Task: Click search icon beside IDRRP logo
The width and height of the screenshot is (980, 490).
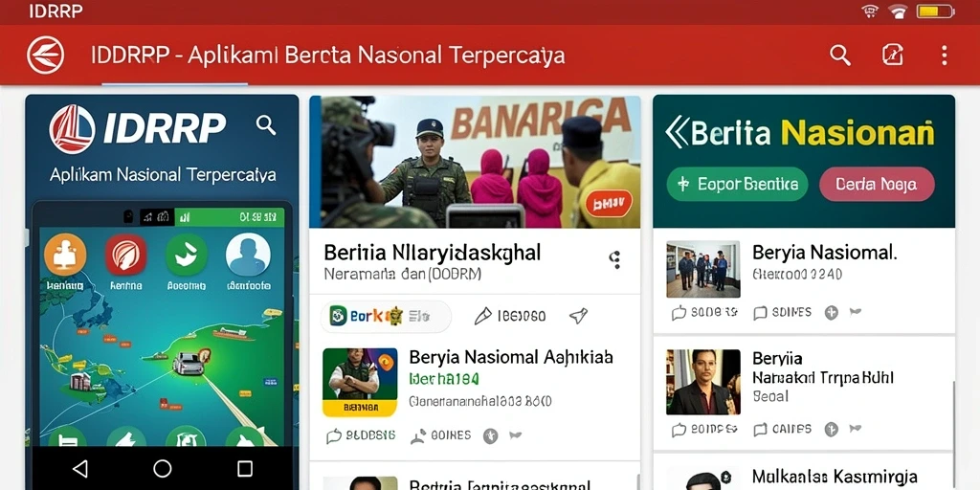Action: click(x=266, y=125)
